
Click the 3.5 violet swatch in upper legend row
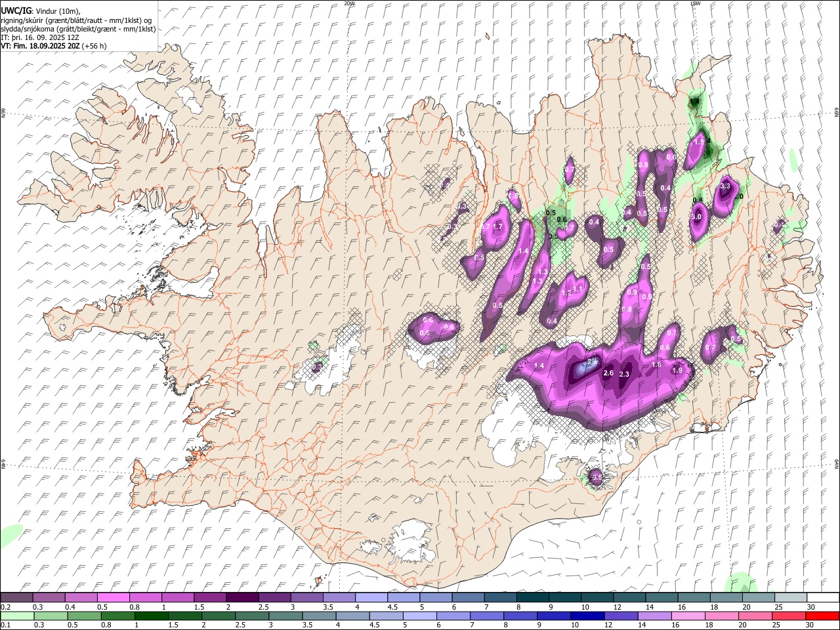[339, 598]
